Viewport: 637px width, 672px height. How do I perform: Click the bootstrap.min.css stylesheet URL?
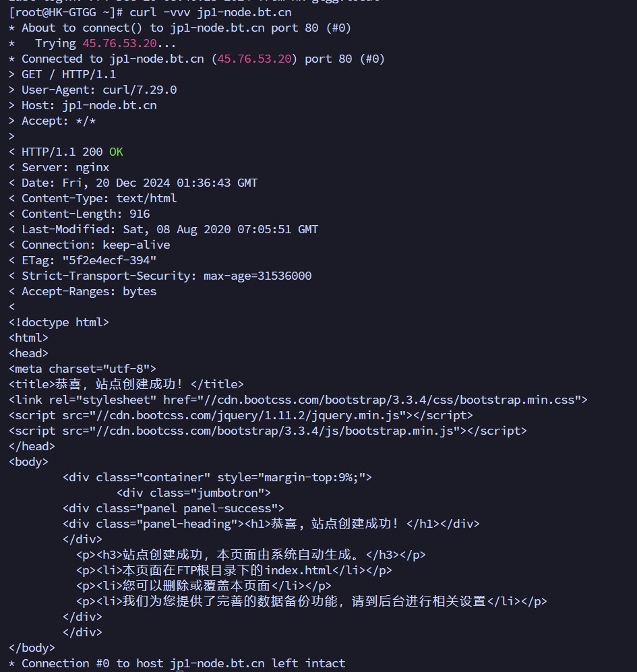392,400
